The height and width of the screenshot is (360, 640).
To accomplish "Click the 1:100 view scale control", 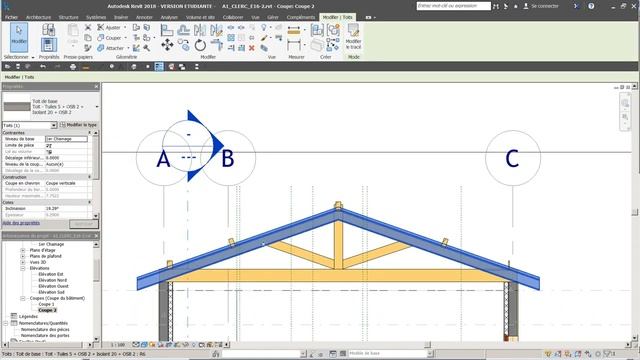I will [118, 345].
